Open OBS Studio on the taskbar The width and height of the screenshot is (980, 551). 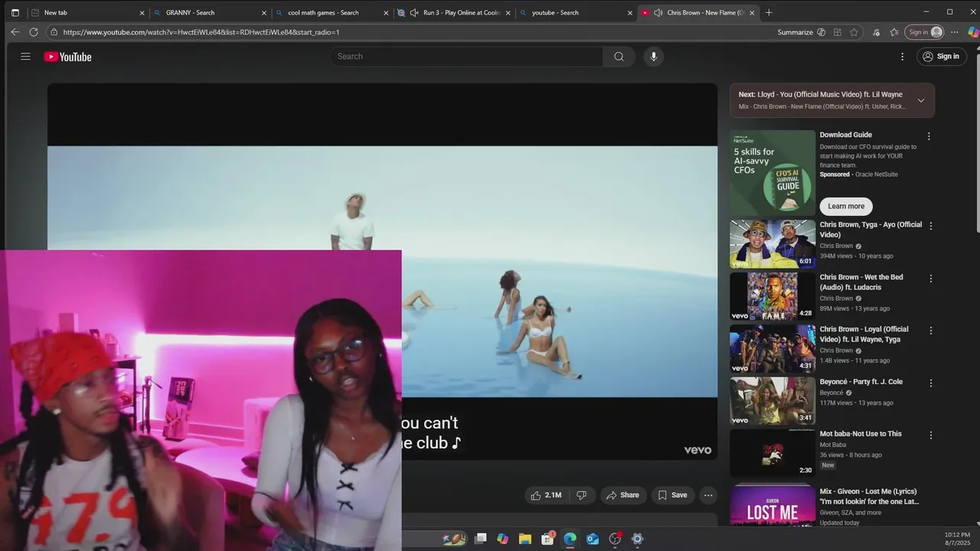(615, 539)
